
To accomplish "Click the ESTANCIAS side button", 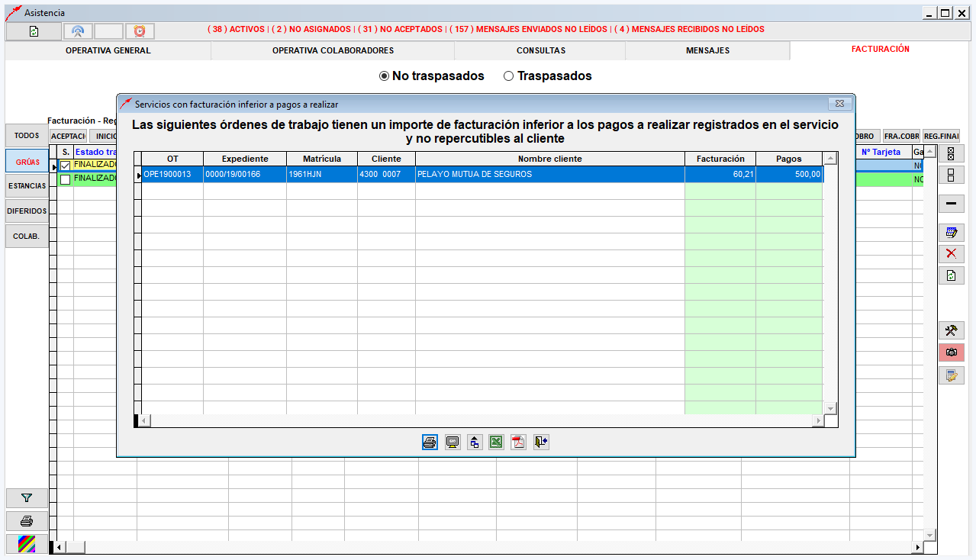I will (x=27, y=186).
